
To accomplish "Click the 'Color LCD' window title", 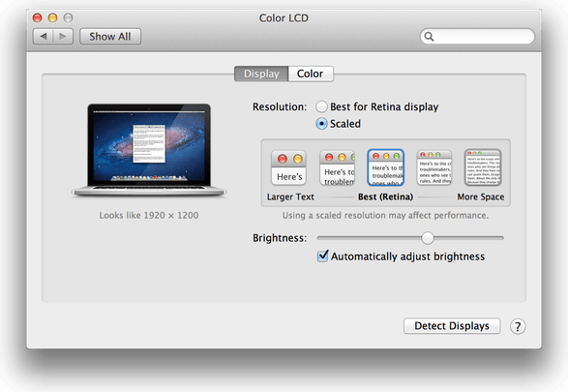I will tap(284, 17).
